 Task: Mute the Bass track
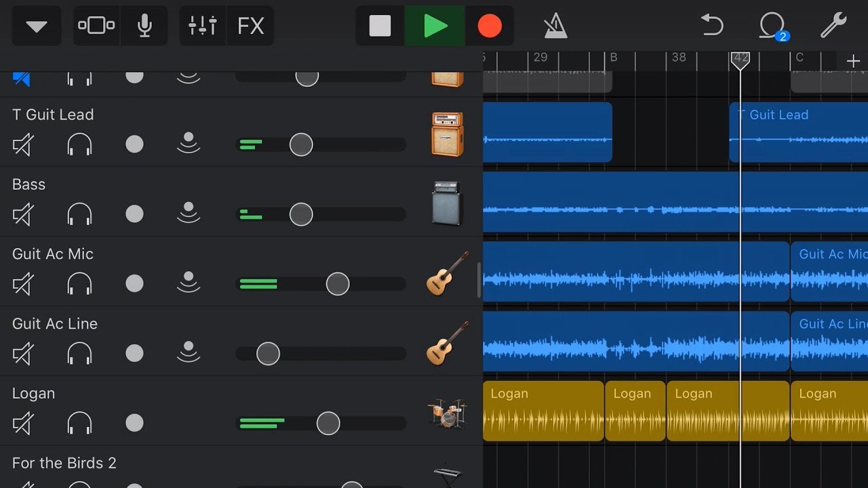[x=22, y=214]
